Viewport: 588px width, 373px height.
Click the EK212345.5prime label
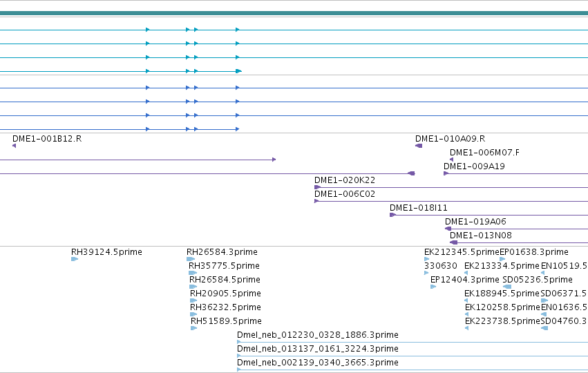462,252
